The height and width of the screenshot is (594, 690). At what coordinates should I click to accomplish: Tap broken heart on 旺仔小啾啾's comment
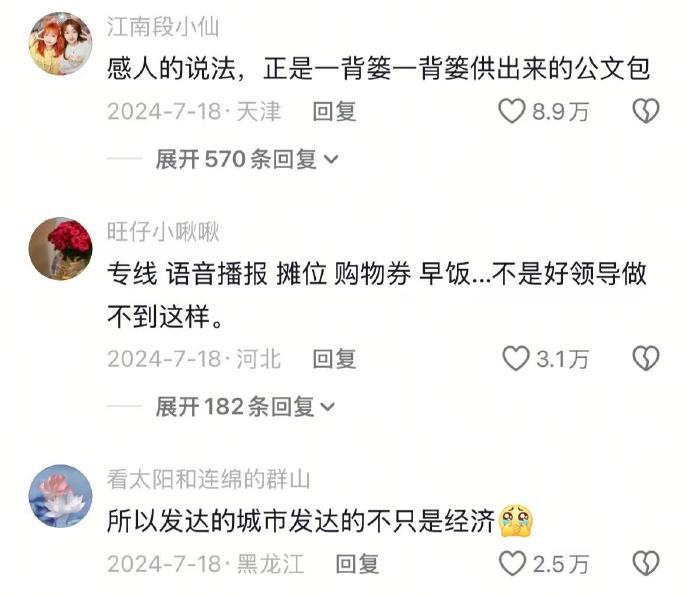click(646, 358)
